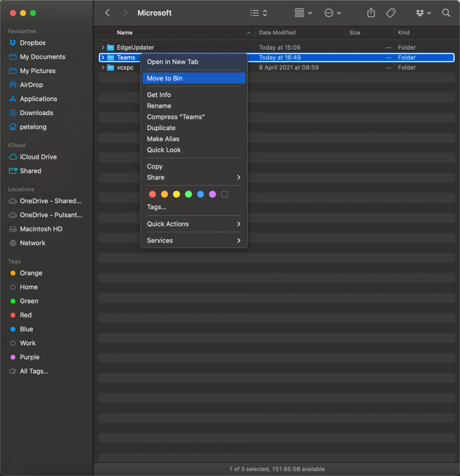Open the Share submenu
This screenshot has height=476, width=460.
tap(194, 177)
